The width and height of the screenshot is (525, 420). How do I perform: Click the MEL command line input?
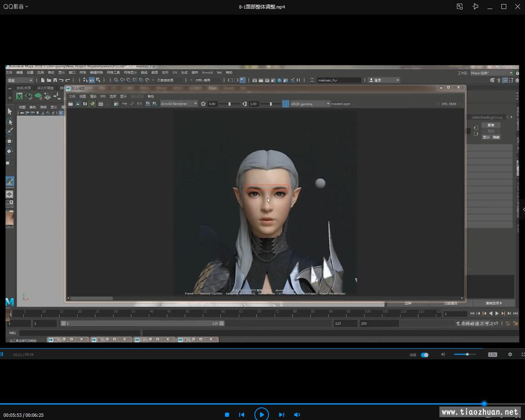click(x=79, y=333)
